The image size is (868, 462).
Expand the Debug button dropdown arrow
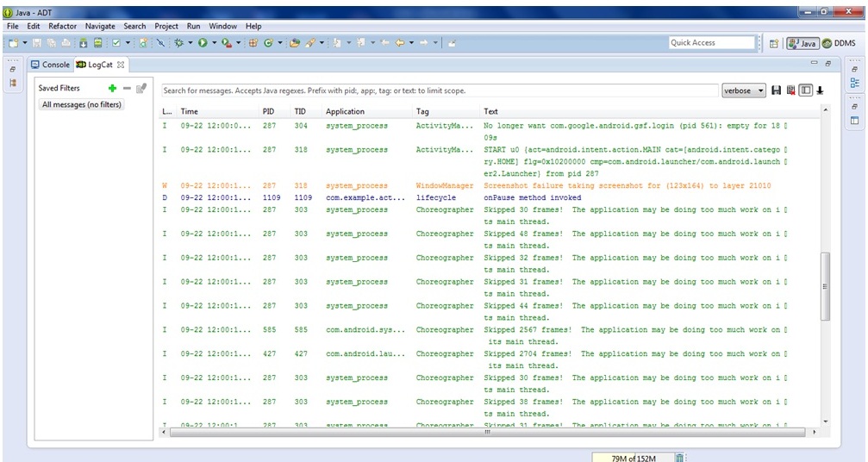tap(190, 42)
